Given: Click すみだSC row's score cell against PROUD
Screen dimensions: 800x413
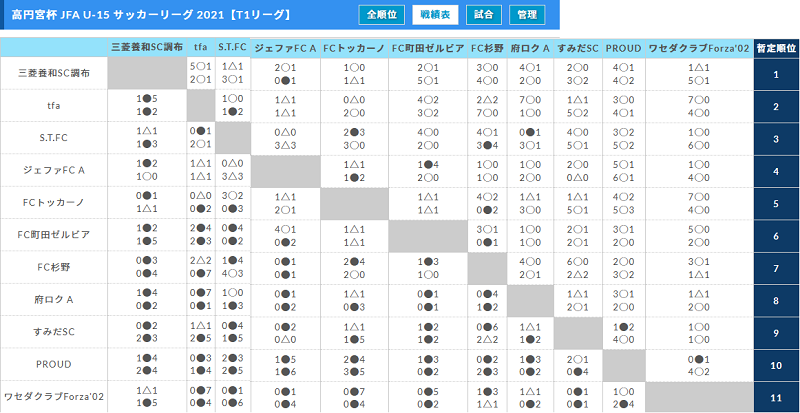Looking at the screenshot, I should pos(623,332).
